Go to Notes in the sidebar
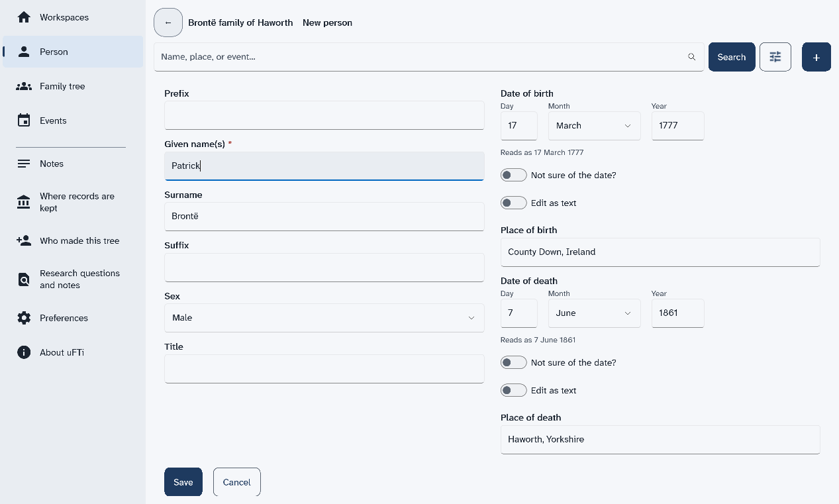The image size is (839, 504). tap(73, 164)
